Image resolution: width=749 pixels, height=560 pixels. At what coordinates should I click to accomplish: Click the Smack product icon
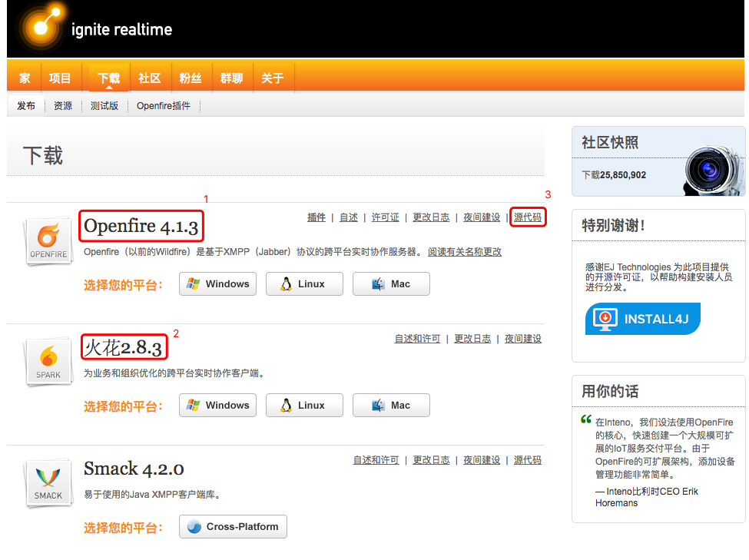[48, 482]
